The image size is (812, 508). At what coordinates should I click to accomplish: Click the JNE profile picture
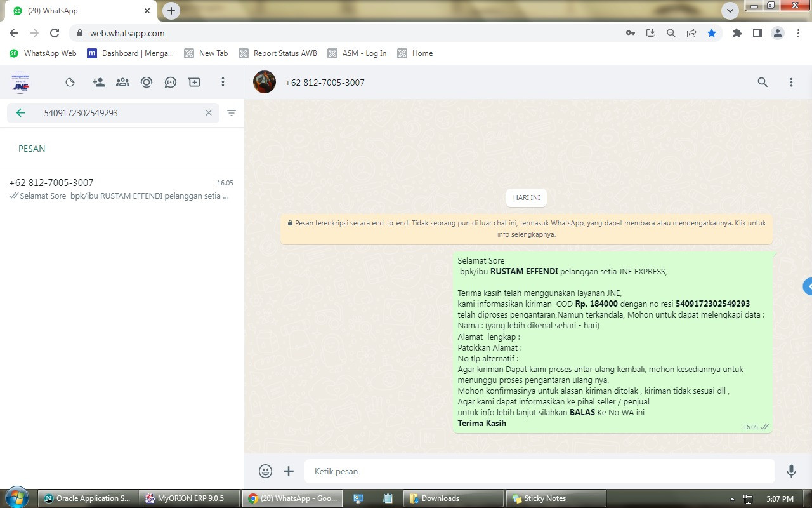coord(21,83)
